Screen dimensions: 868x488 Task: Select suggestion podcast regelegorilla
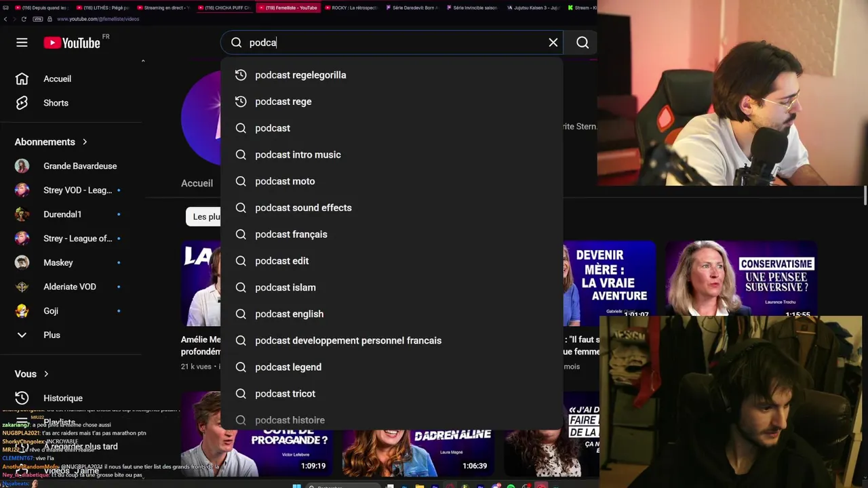click(x=392, y=75)
